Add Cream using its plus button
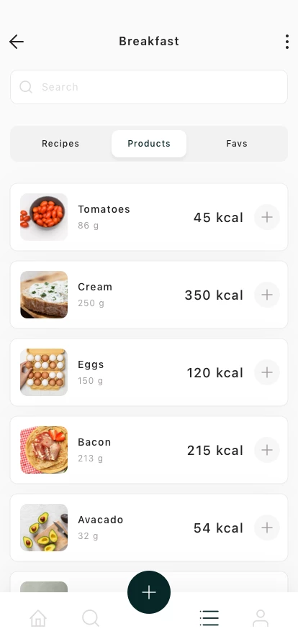Viewport: 298px width, 644px height. 267,295
